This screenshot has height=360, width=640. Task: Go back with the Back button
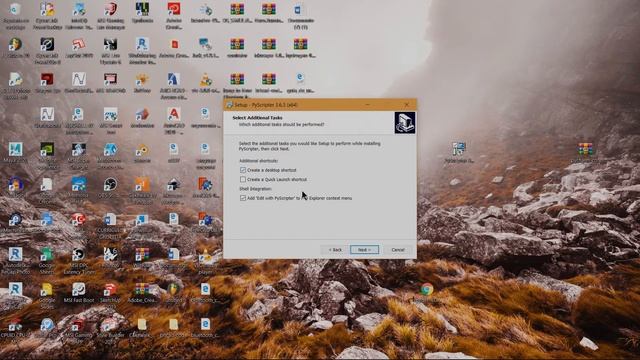click(335, 249)
